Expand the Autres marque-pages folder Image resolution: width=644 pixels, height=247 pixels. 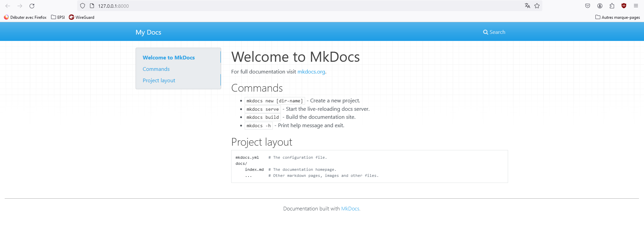coord(617,17)
